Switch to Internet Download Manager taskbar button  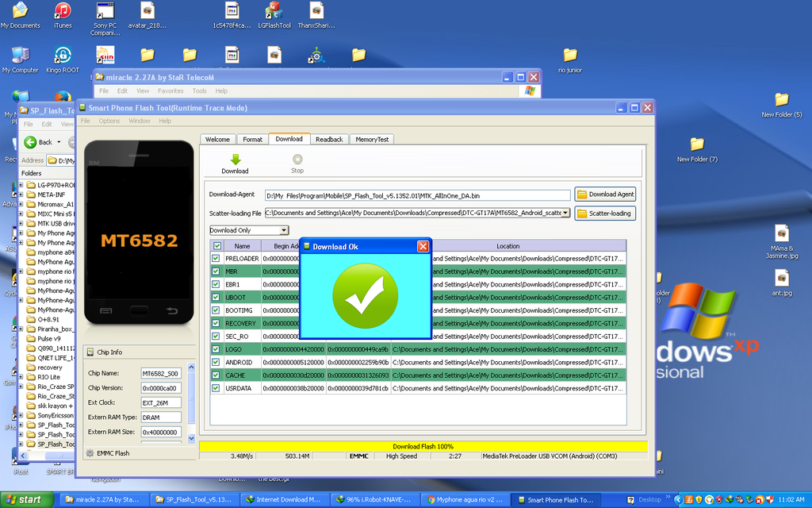pyautogui.click(x=283, y=500)
